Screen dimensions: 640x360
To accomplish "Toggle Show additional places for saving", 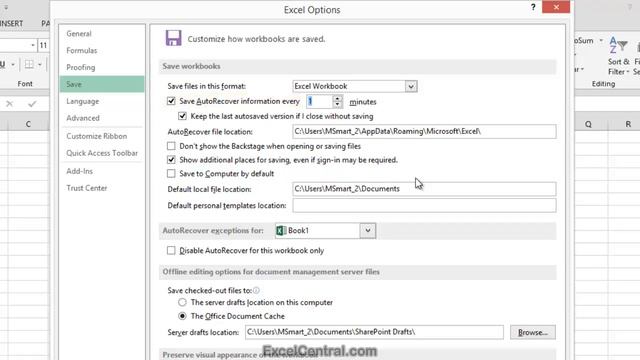I will point(171,160).
